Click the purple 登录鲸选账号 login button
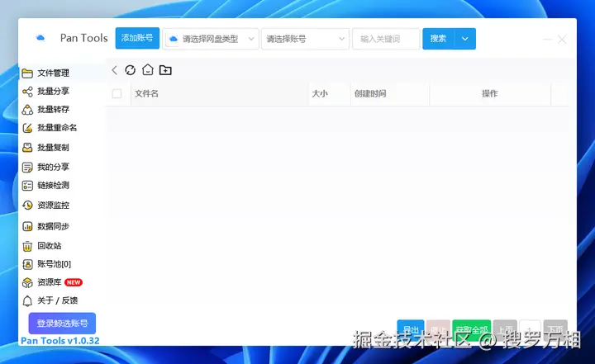 point(62,324)
